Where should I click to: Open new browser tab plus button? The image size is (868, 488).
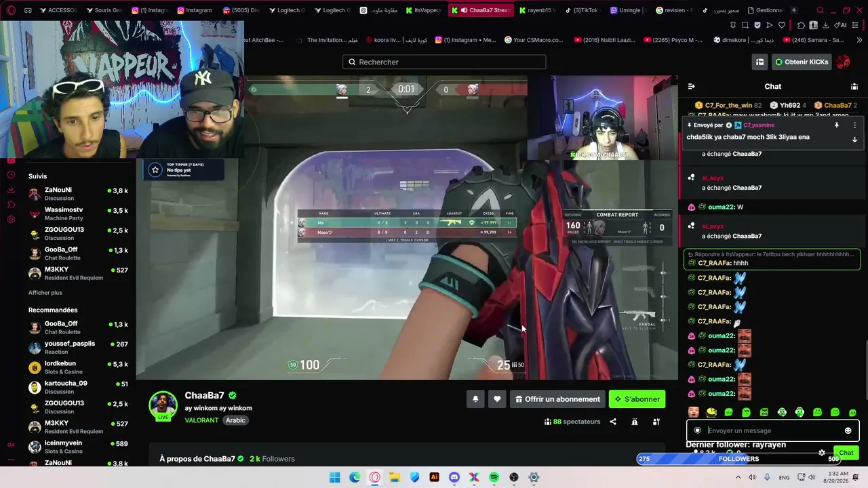(794, 10)
